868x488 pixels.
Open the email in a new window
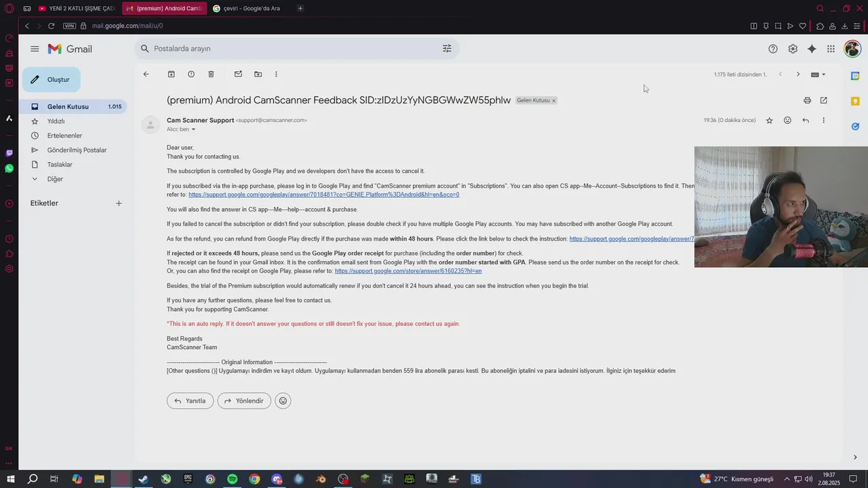pyautogui.click(x=823, y=100)
